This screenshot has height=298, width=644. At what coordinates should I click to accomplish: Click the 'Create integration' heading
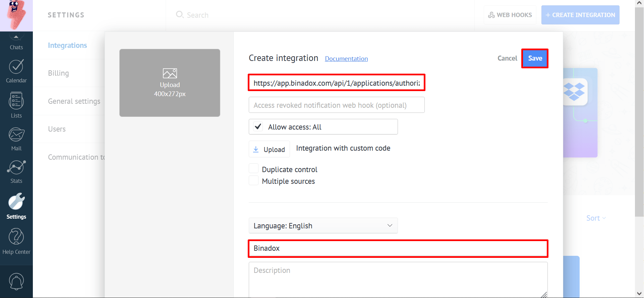(x=283, y=58)
